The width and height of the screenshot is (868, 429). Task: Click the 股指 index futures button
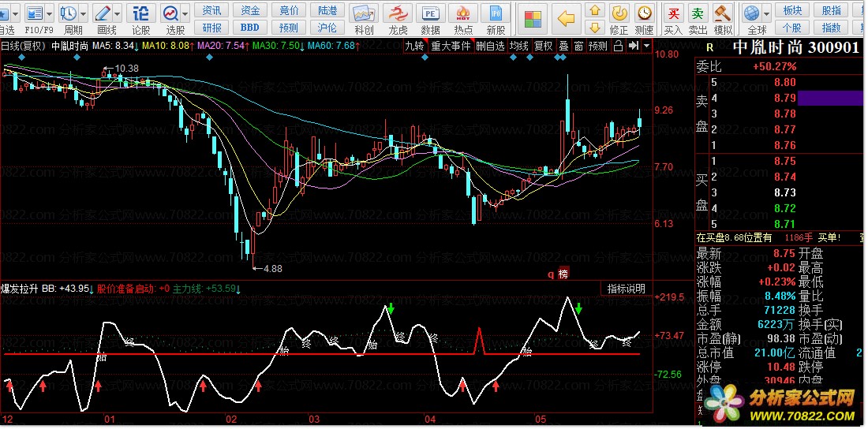(832, 10)
